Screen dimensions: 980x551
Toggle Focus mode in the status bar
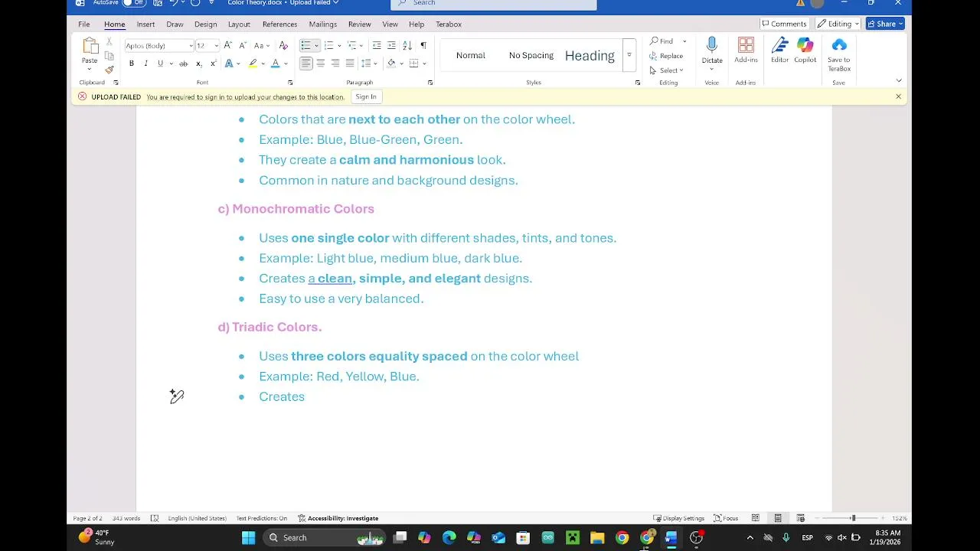pos(726,518)
